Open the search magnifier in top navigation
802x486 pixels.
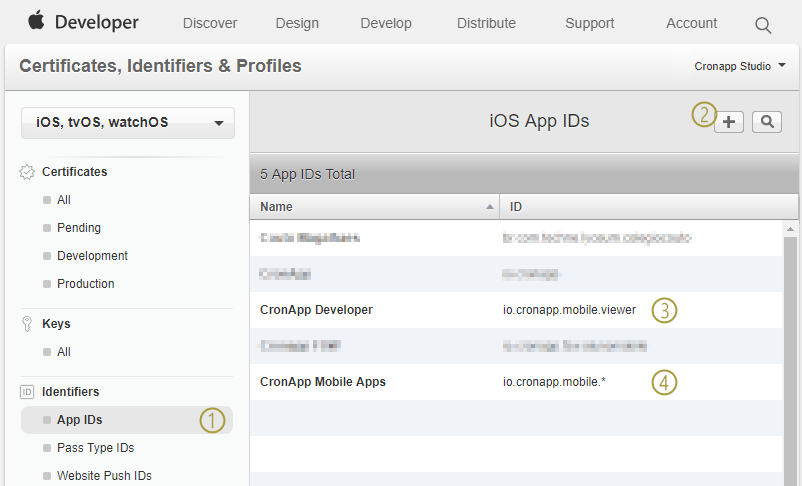coord(763,25)
